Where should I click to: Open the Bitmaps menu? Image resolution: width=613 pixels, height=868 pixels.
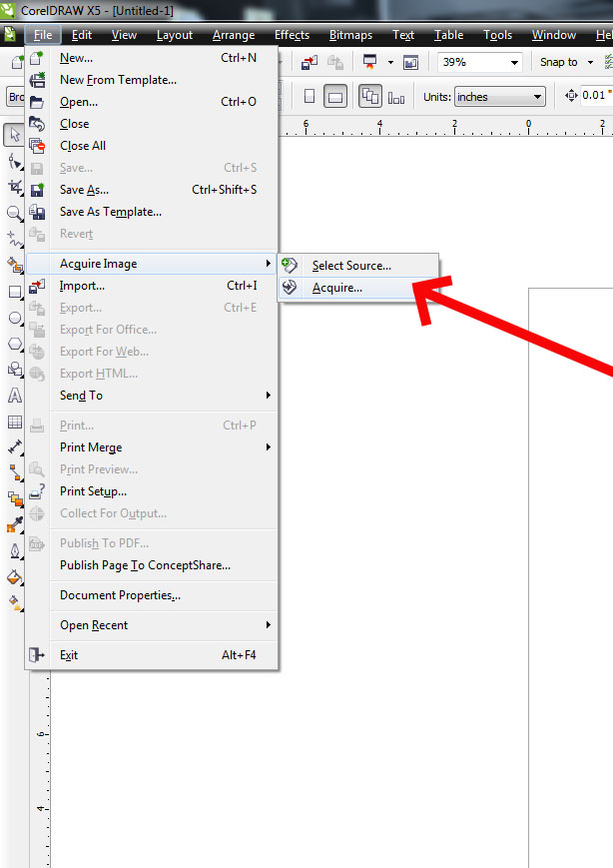pos(350,35)
